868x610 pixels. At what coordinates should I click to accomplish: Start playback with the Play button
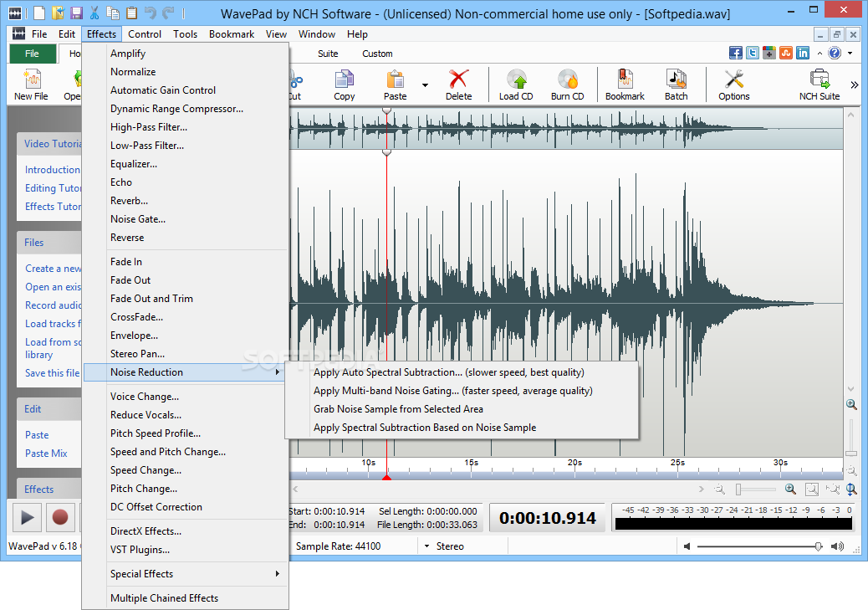25,517
